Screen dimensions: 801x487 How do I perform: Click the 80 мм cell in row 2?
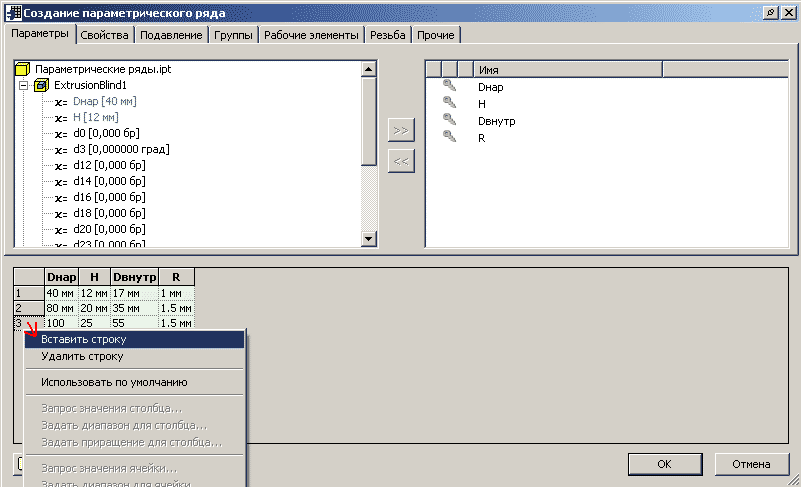tap(61, 308)
